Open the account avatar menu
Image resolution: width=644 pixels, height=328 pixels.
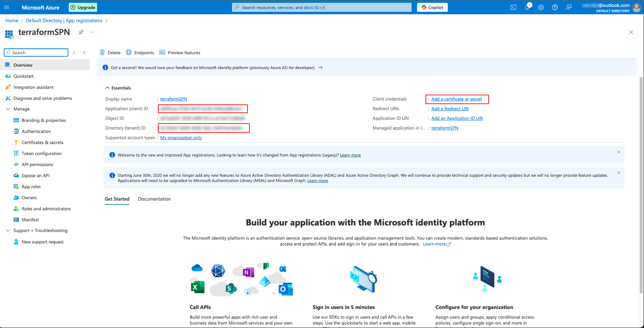click(x=636, y=7)
